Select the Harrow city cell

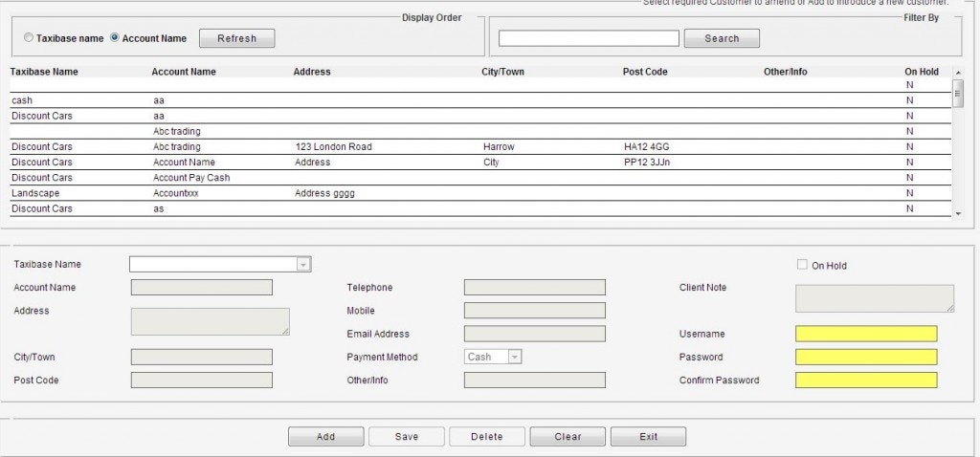click(499, 147)
